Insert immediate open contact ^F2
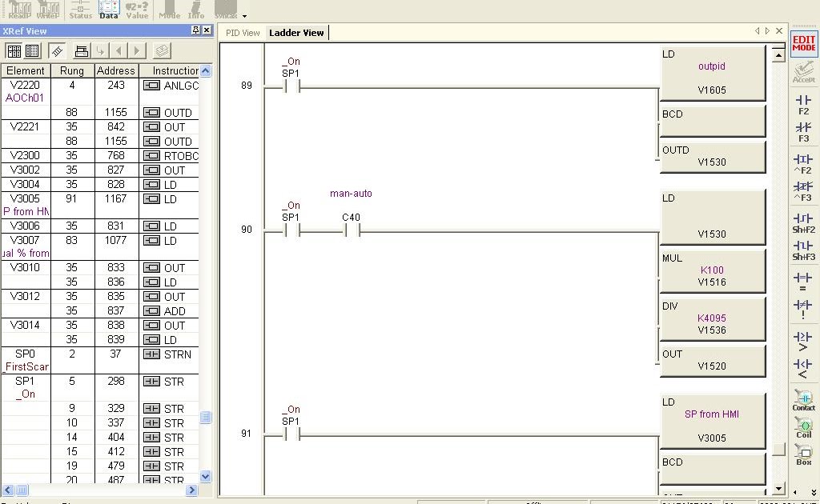 [803, 163]
